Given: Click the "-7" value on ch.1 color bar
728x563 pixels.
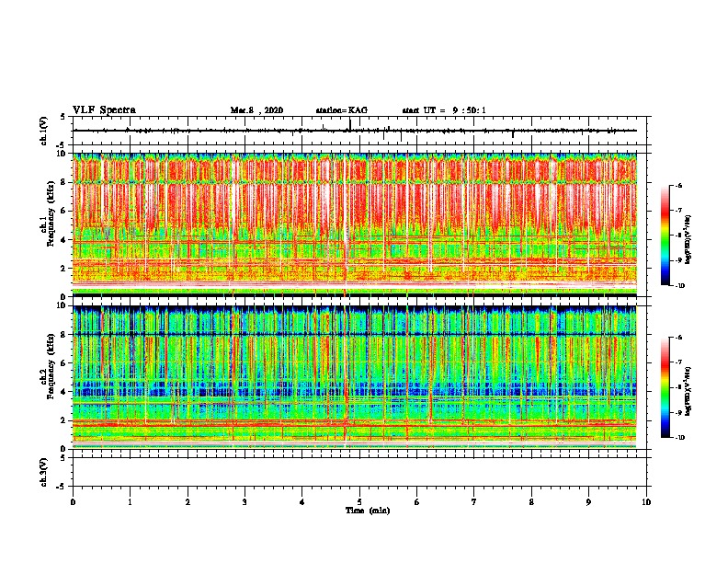Looking at the screenshot, I should click(677, 211).
